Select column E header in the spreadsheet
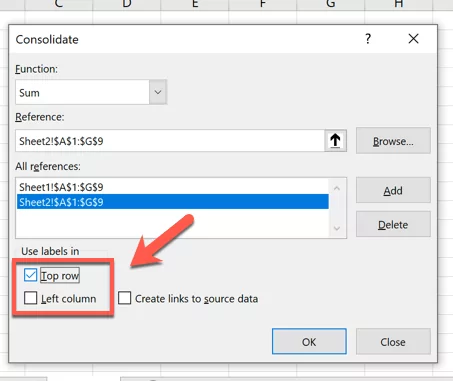Image resolution: width=453 pixels, height=381 pixels. [195, 4]
